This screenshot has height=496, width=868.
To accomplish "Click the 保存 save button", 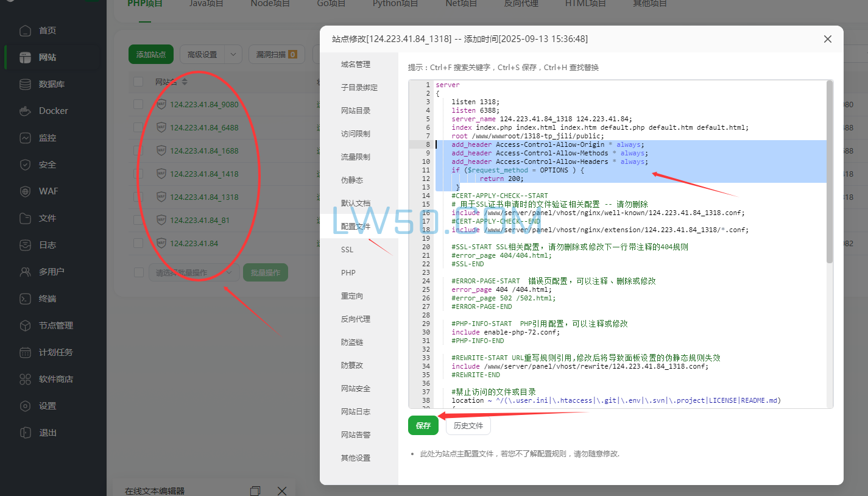I will tap(423, 425).
